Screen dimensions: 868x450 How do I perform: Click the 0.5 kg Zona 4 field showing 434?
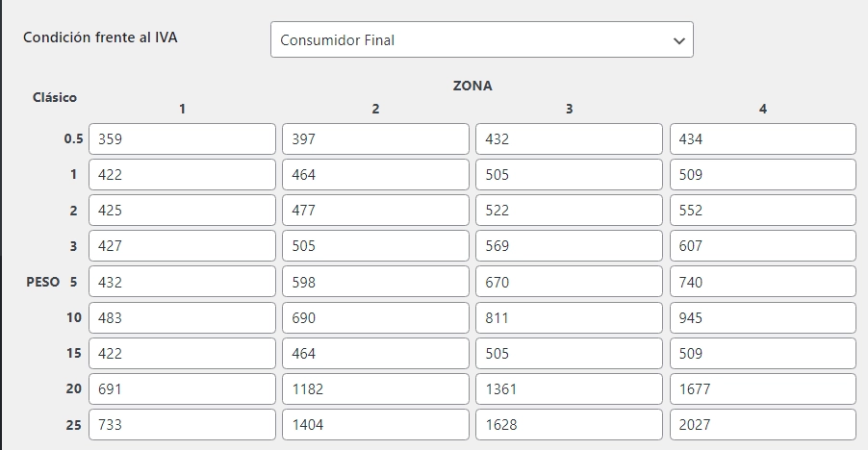click(762, 138)
